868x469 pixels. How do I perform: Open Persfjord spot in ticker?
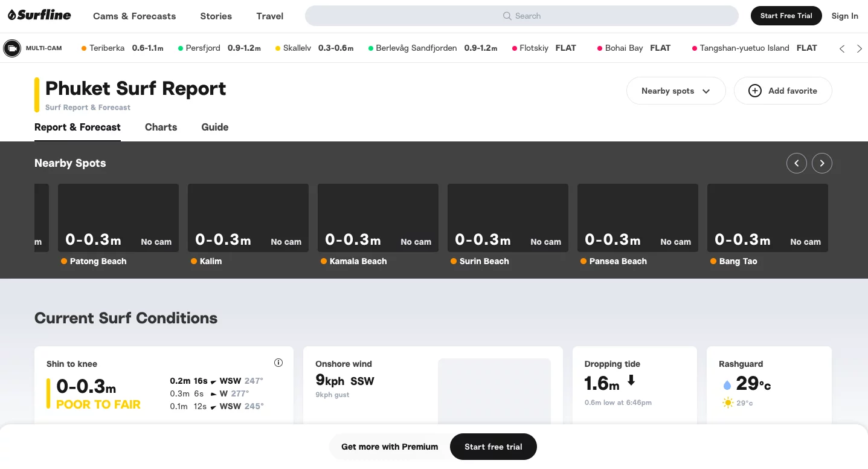(x=219, y=48)
